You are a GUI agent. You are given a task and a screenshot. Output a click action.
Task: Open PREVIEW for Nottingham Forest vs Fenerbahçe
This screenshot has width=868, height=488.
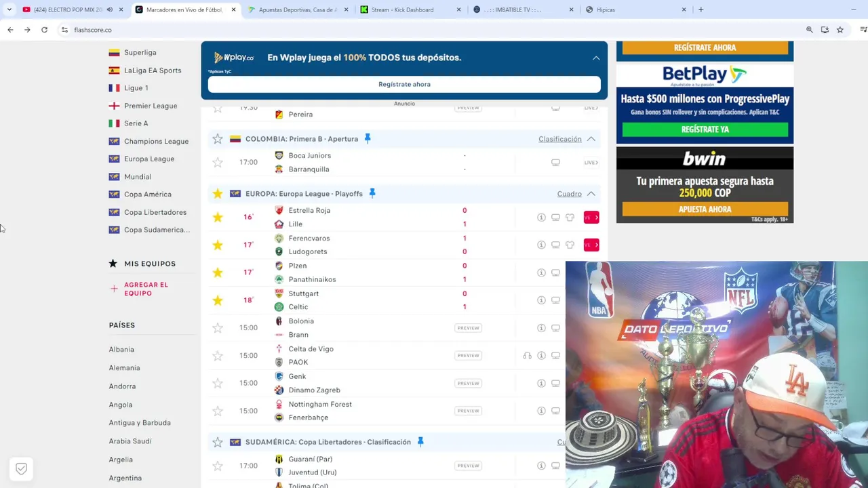[468, 411]
